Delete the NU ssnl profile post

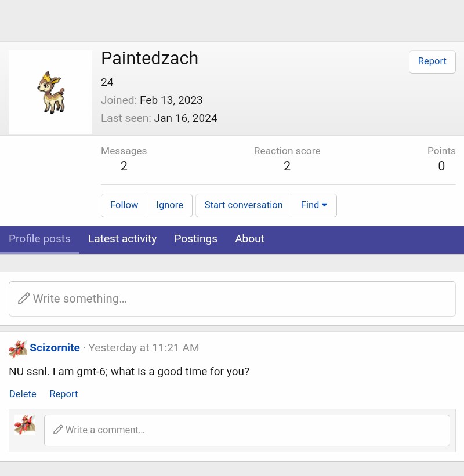[23, 394]
